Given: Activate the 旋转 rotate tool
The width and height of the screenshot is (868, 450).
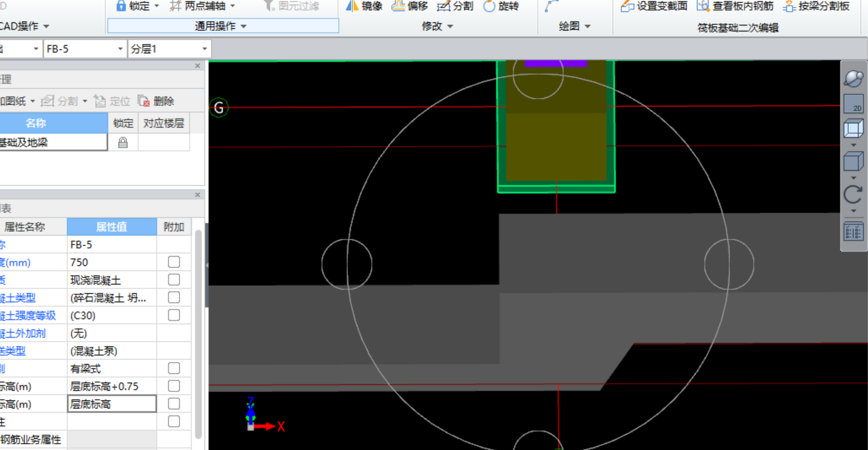Looking at the screenshot, I should click(501, 6).
